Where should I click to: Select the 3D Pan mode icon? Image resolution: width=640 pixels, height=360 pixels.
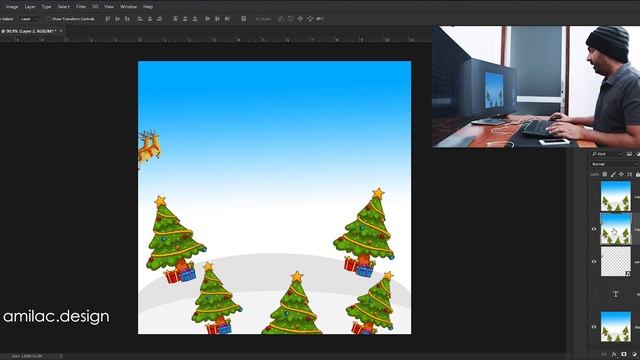300,19
